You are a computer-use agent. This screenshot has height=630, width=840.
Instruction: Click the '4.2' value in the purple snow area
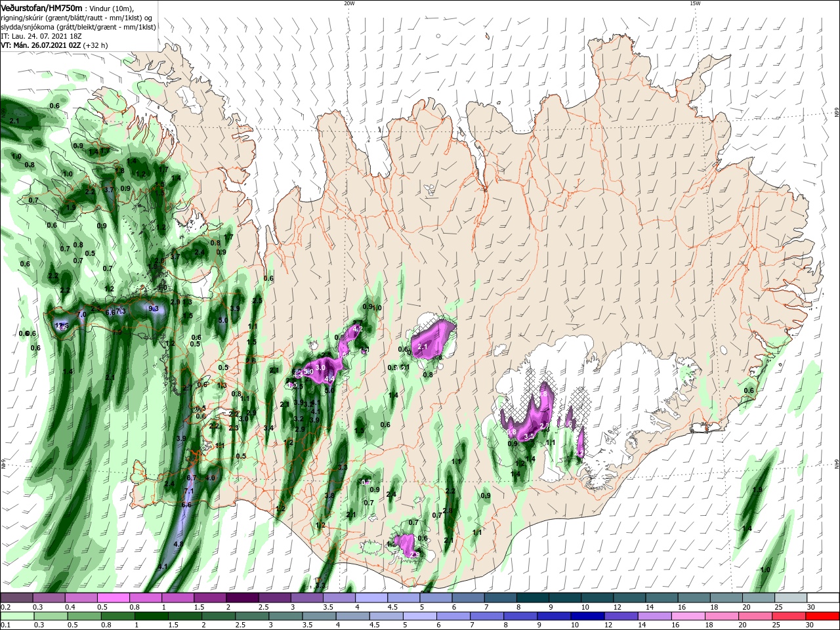click(x=358, y=329)
